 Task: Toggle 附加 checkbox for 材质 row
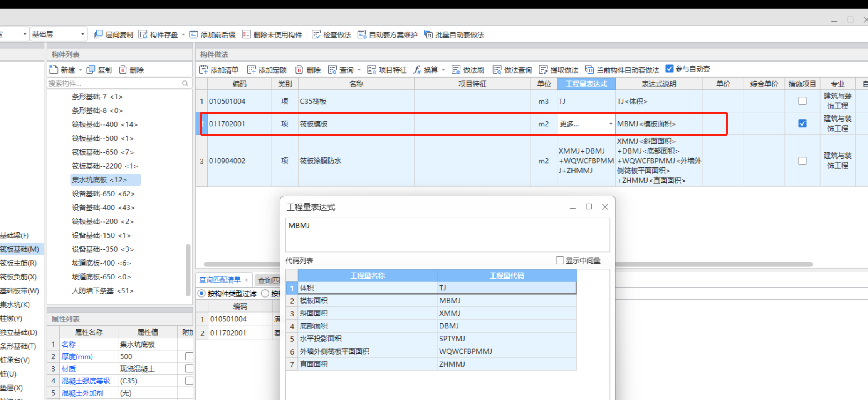click(x=189, y=368)
